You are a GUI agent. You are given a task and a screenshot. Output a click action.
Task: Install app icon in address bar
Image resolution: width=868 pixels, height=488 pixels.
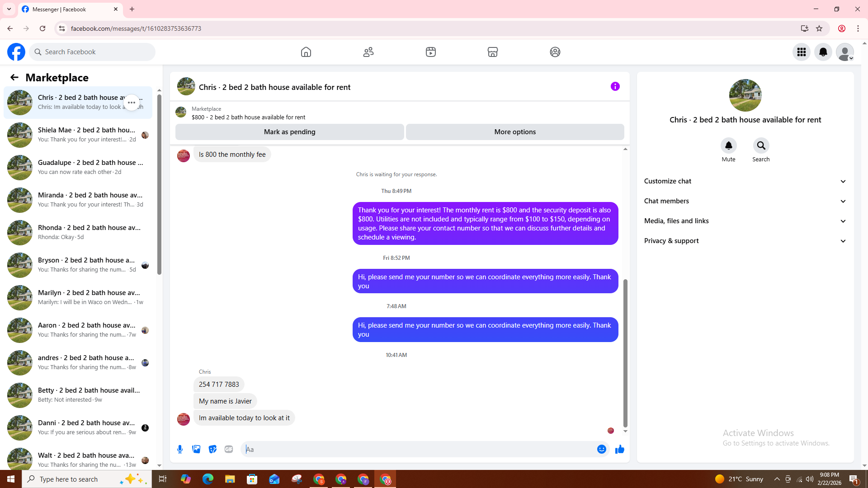coord(805,28)
